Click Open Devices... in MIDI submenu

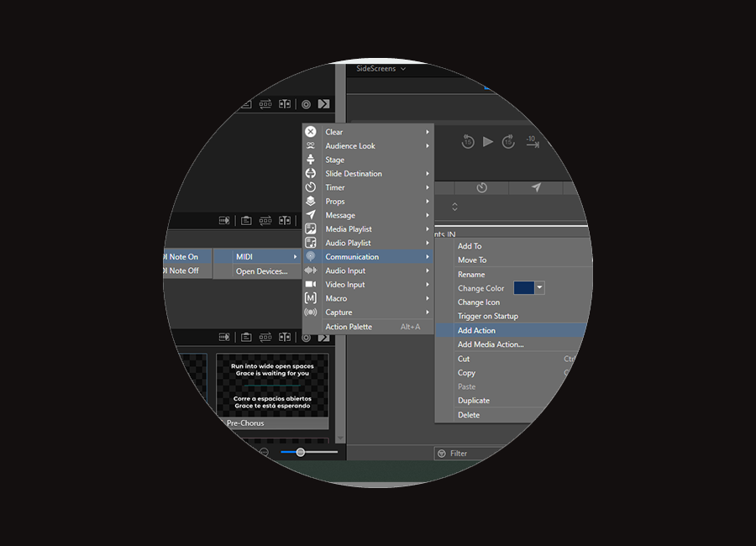pyautogui.click(x=261, y=271)
